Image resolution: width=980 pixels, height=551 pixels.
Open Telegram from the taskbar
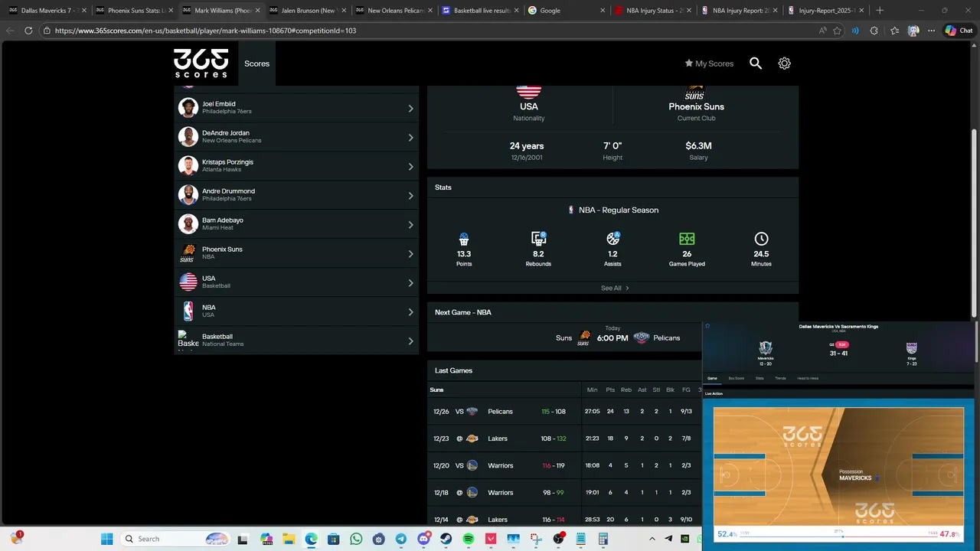point(401,539)
